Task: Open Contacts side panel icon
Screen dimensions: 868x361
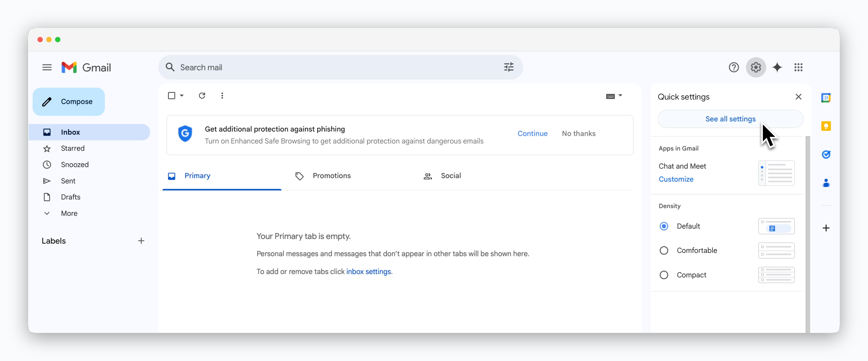Action: pos(826,183)
